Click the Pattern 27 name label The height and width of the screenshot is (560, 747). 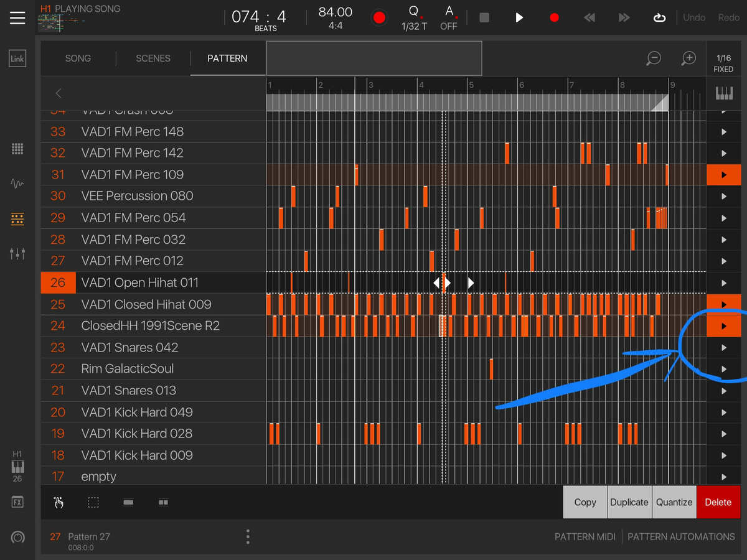tap(89, 536)
